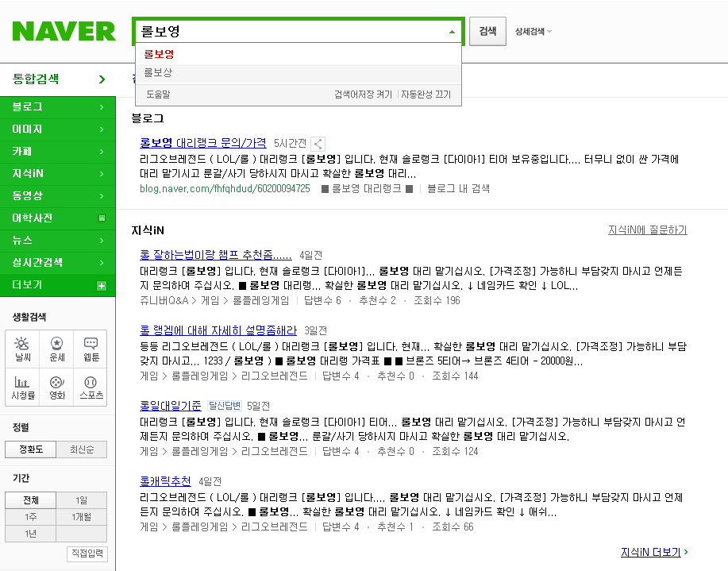
Task: Turn off autocomplete via 자동완성 끄기
Action: pyautogui.click(x=426, y=95)
